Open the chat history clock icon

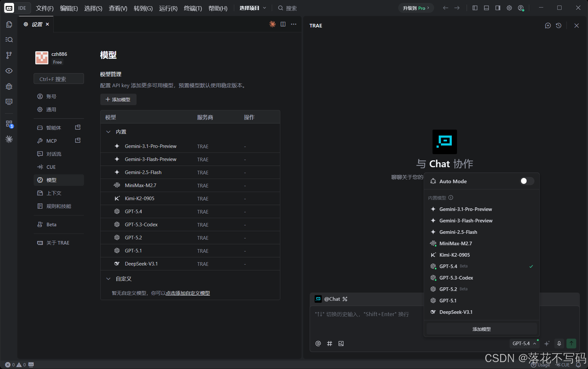click(x=559, y=25)
